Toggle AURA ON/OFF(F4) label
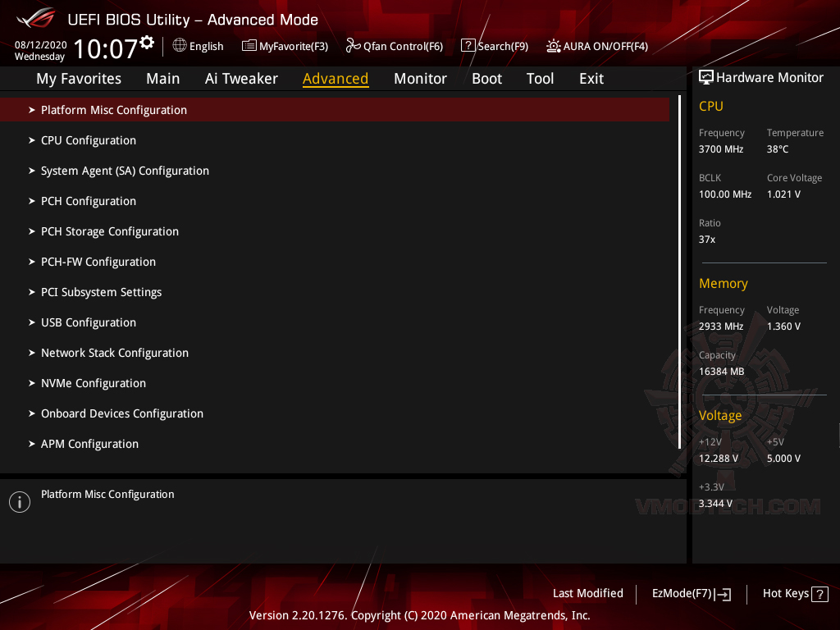 click(x=605, y=47)
